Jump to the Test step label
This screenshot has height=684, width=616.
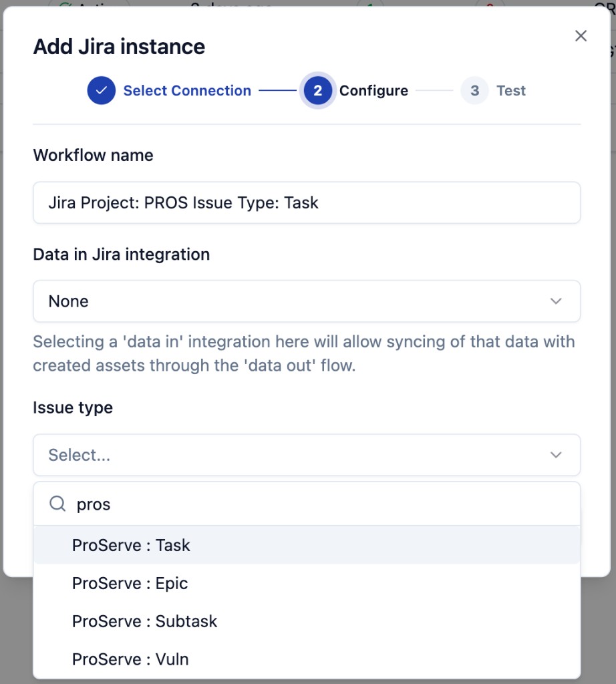click(x=511, y=90)
